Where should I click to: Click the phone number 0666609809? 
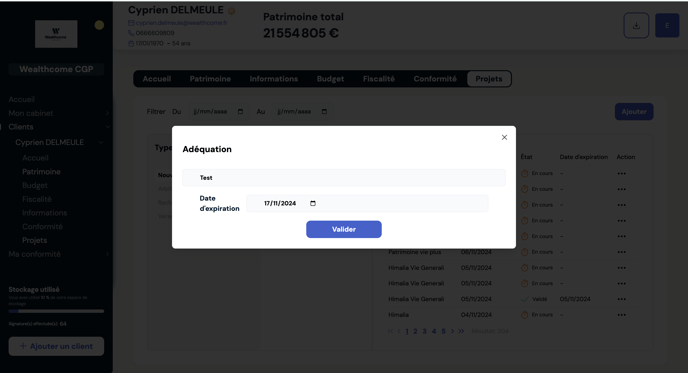pos(154,33)
